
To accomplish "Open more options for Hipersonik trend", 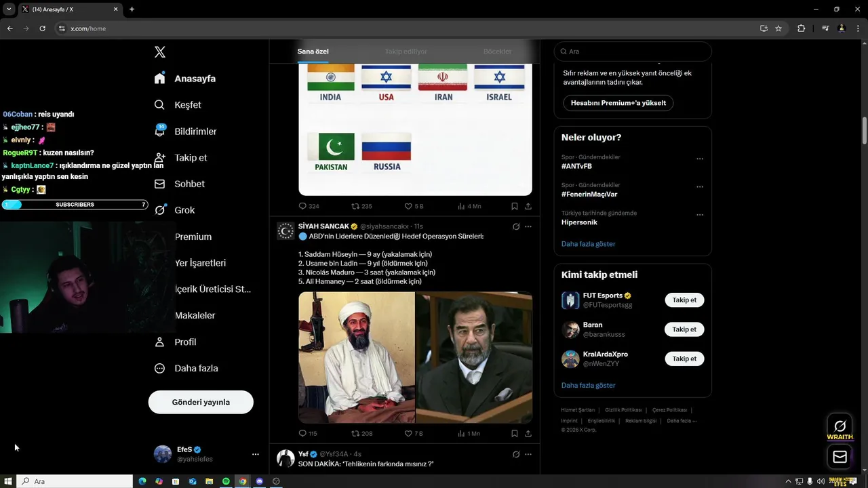I will [x=700, y=215].
